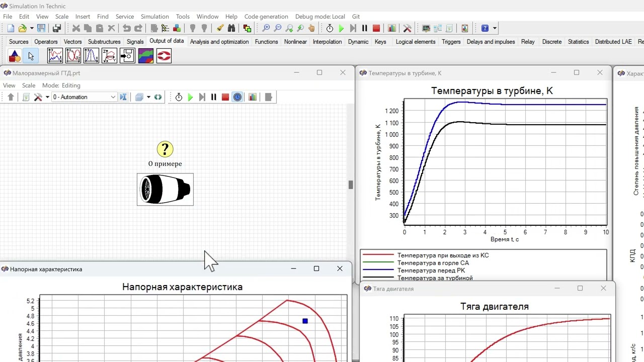This screenshot has width=644, height=362.
Task: Switch to the Analysis and optimization tab
Action: click(x=219, y=42)
